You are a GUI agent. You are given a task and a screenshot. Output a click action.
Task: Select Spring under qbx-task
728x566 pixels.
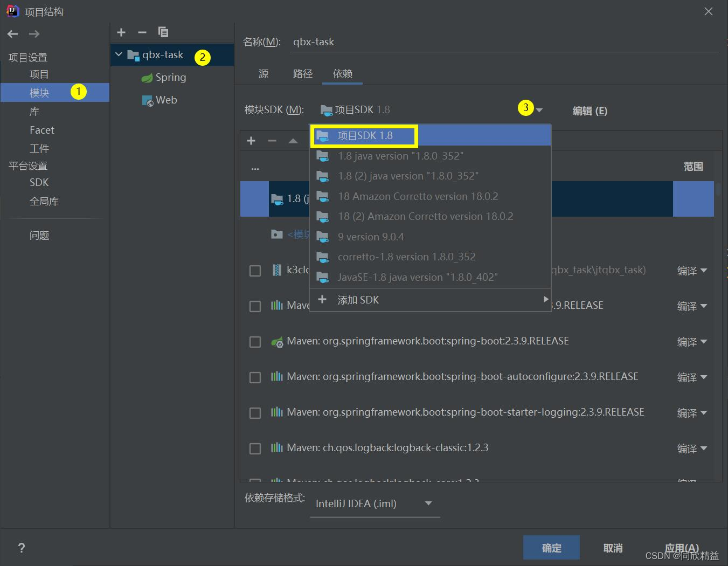pyautogui.click(x=171, y=78)
